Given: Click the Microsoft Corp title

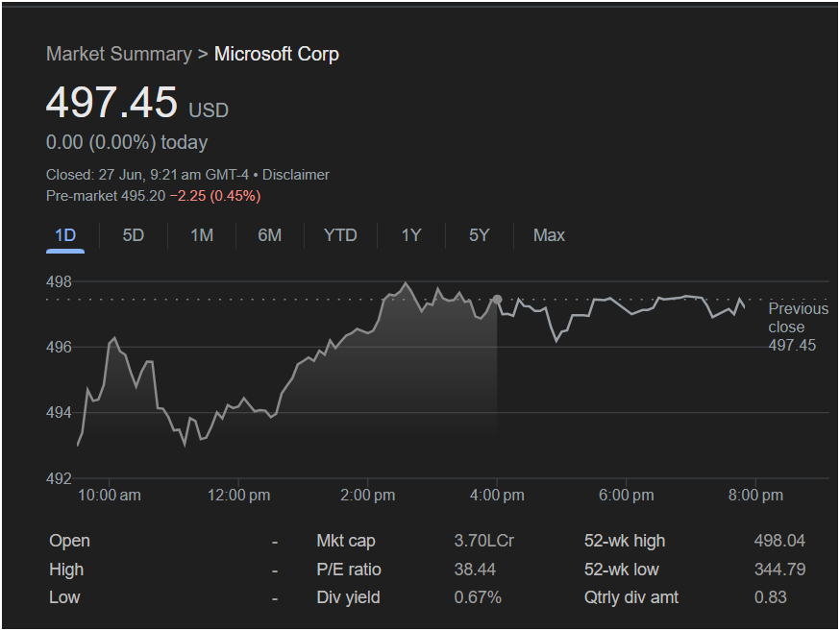Looking at the screenshot, I should [x=277, y=54].
